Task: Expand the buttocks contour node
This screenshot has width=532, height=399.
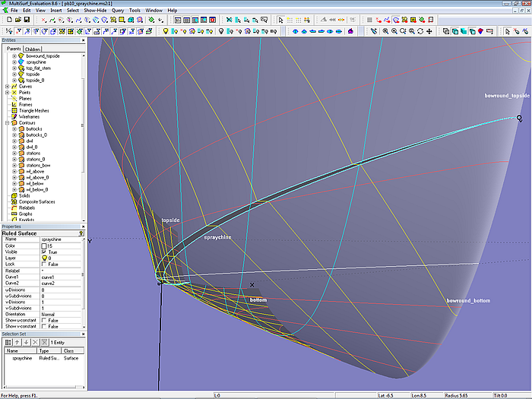Action: pyautogui.click(x=14, y=129)
